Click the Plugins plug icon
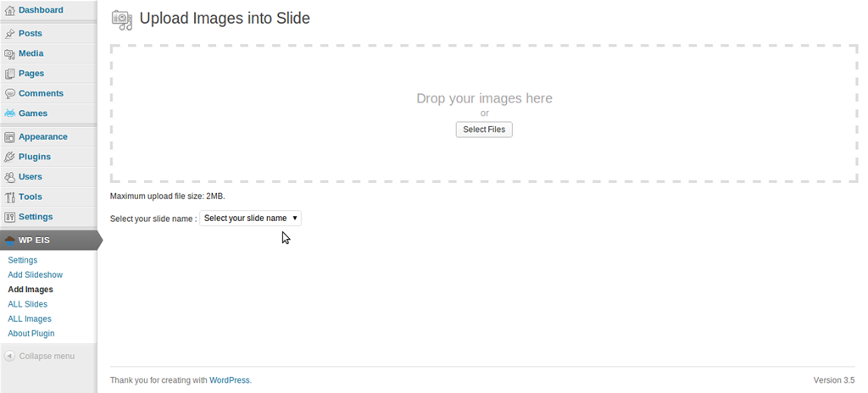This screenshot has width=868, height=393. (9, 158)
